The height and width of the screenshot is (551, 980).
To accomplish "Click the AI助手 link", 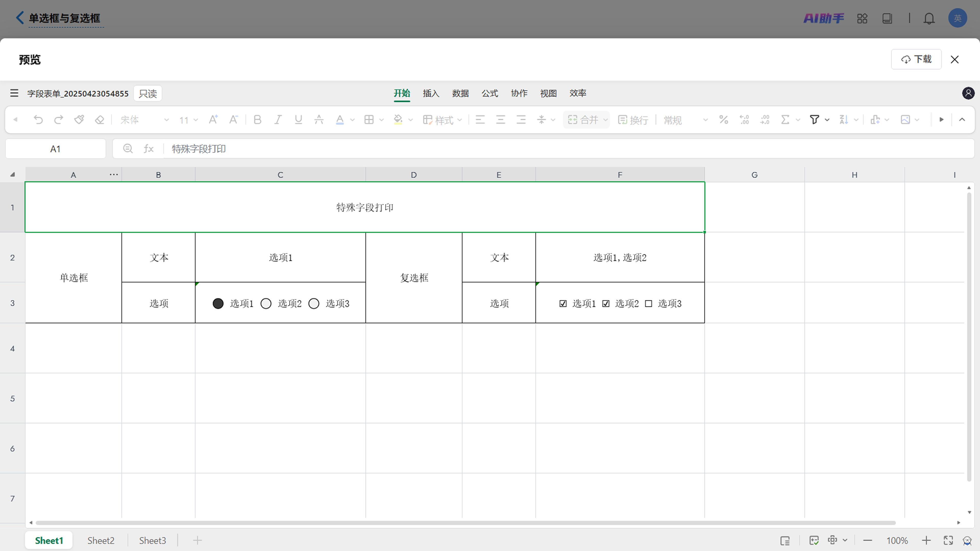I will [824, 18].
